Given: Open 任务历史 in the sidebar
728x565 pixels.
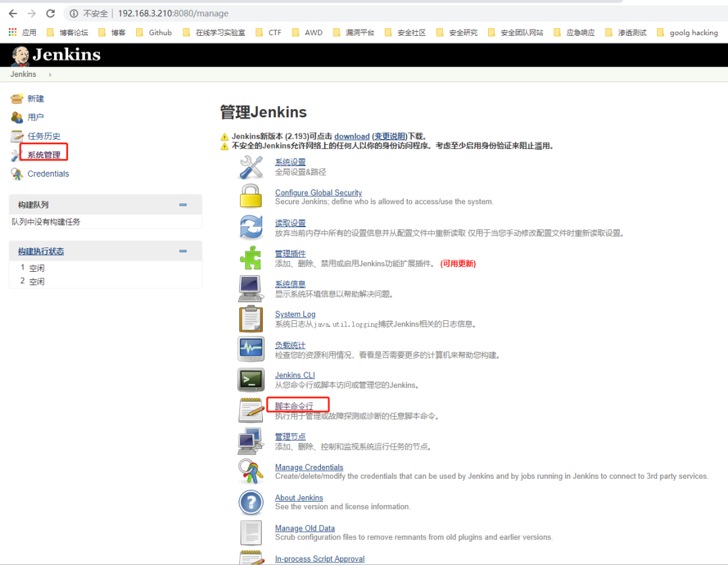Looking at the screenshot, I should coord(44,136).
